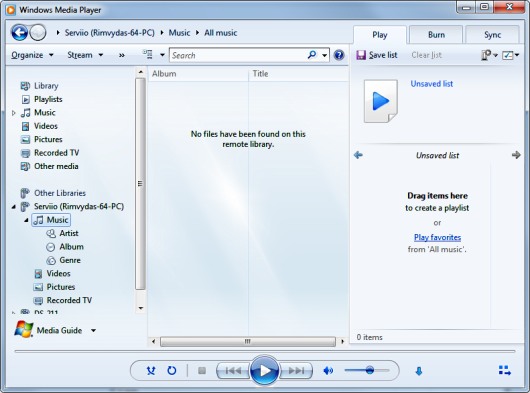This screenshot has width=530, height=393.
Task: Go to next list with right arrow
Action: click(516, 155)
